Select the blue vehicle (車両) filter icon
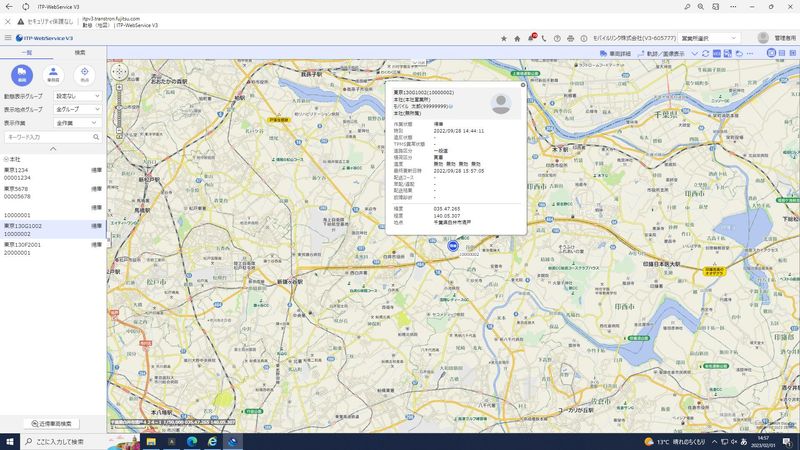 (x=22, y=74)
